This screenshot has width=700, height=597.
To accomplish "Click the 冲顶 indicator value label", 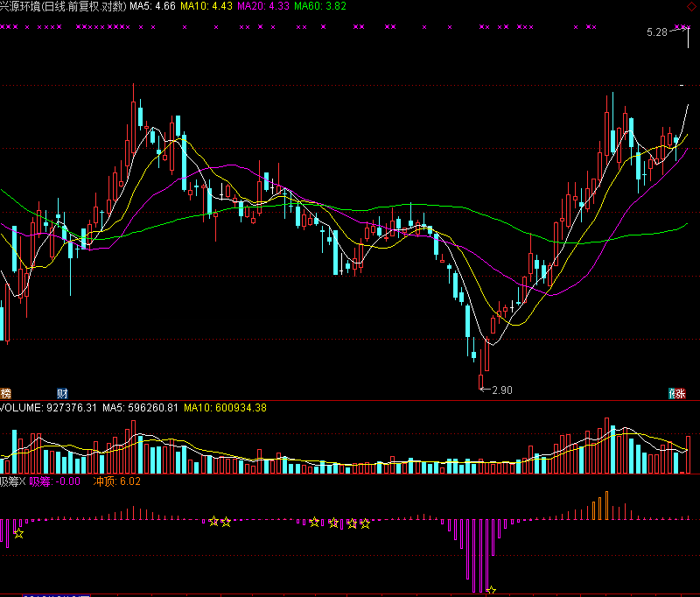I will pos(117,481).
